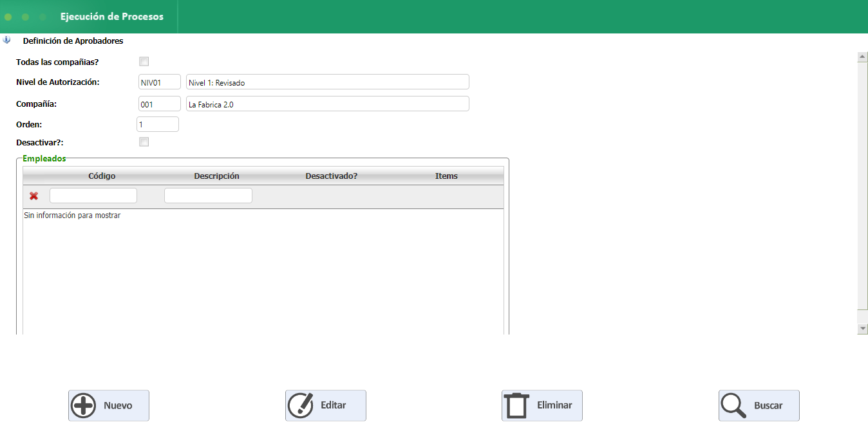Click the scrollbar down arrow
This screenshot has width=868, height=431.
pyautogui.click(x=863, y=329)
